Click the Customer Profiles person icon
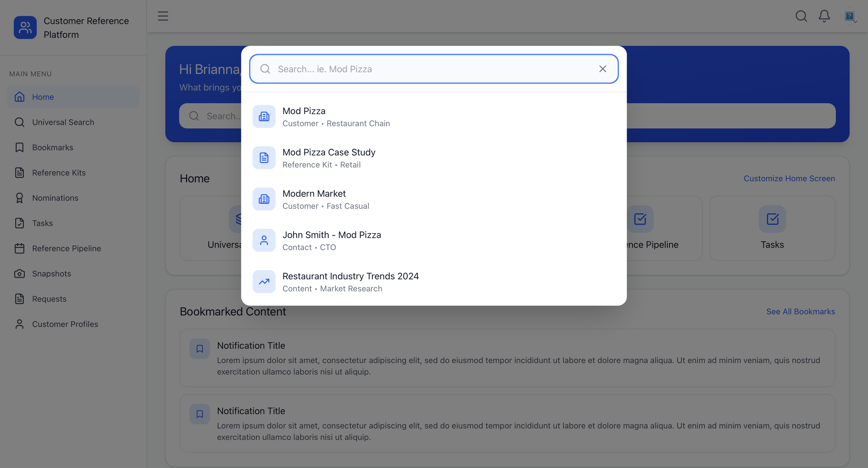 [x=19, y=324]
